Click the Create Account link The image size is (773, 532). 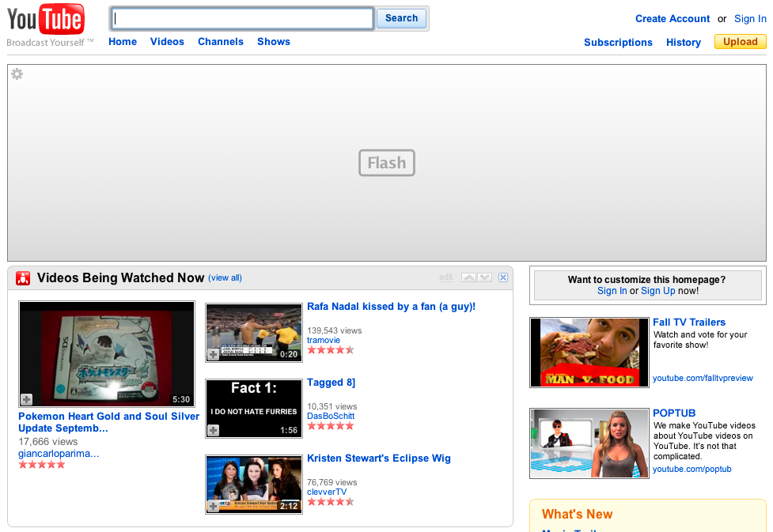(x=673, y=19)
